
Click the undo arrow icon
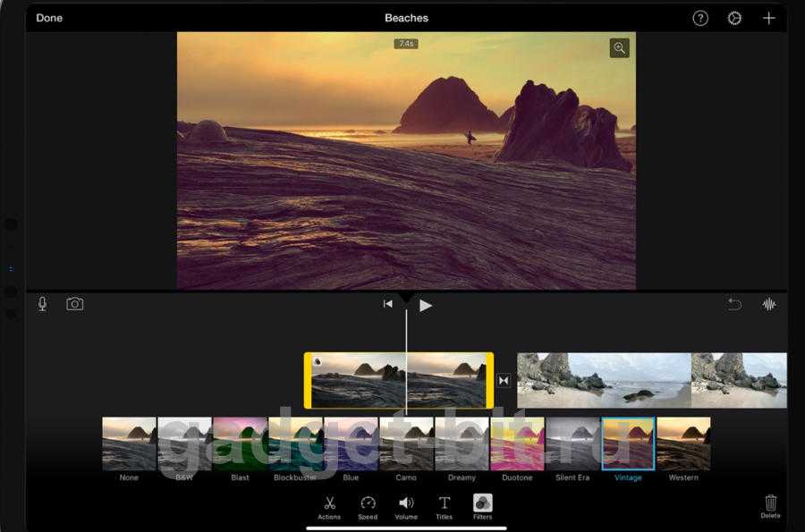tap(734, 304)
